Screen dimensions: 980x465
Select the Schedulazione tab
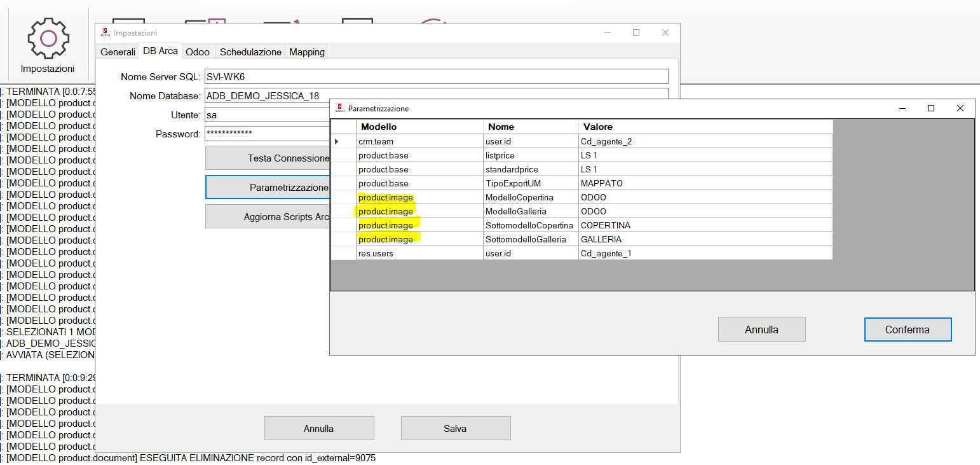point(250,52)
